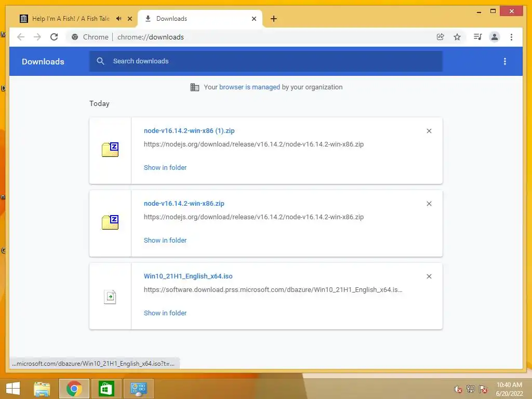The image size is (532, 399).
Task: Click the Downloads page title
Action: 43,61
